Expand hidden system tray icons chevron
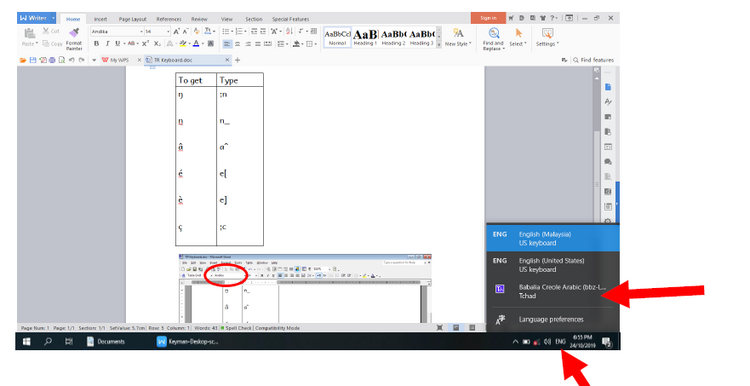Image resolution: width=750 pixels, height=386 pixels. (515, 342)
